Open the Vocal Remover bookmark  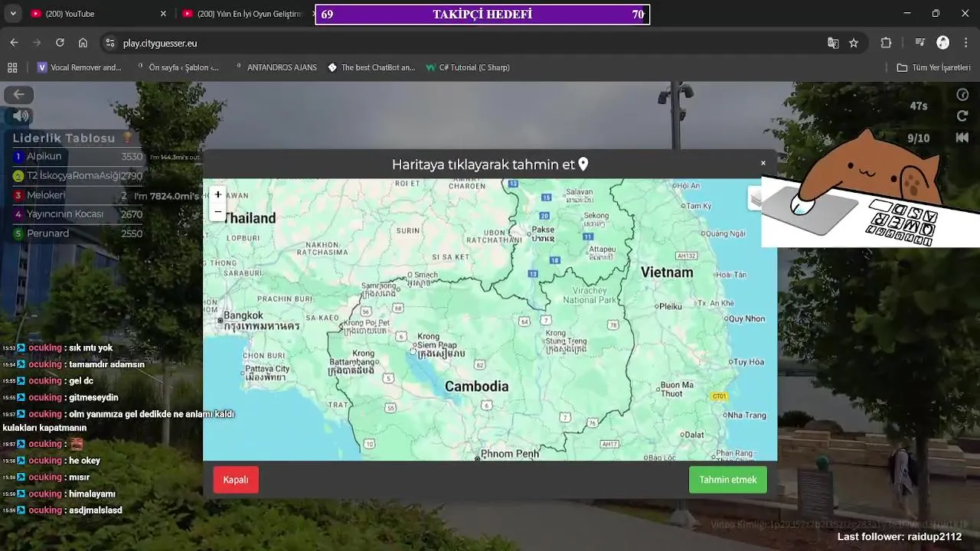coord(80,67)
